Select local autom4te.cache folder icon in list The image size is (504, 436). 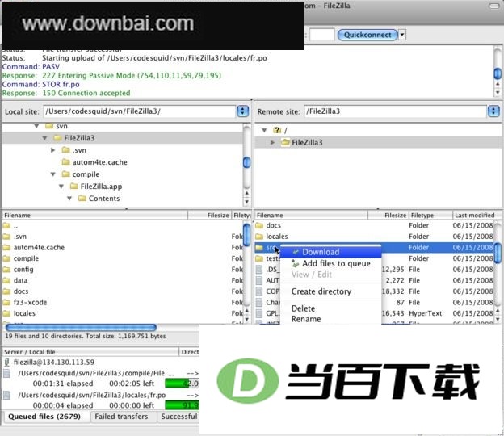pos(6,247)
